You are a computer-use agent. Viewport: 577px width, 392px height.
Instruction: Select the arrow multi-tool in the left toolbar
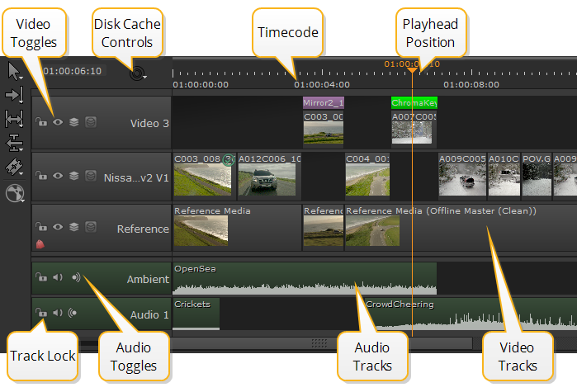[14, 72]
